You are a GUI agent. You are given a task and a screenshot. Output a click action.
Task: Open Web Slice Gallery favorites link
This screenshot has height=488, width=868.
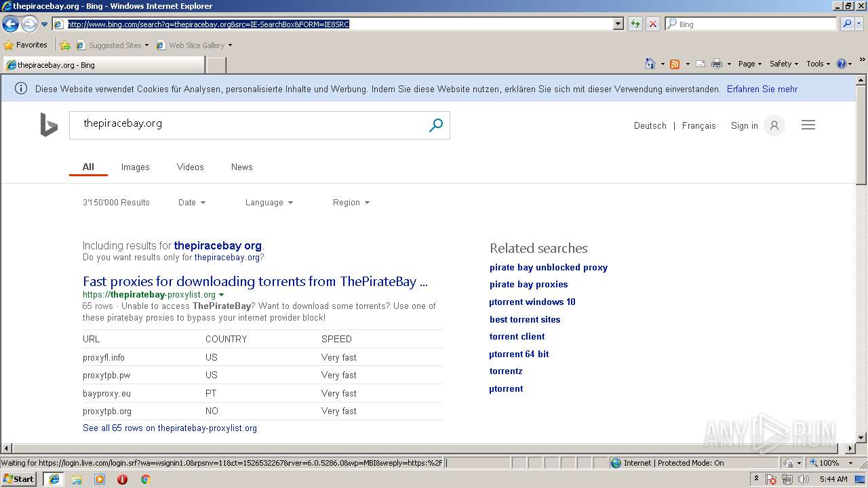[x=194, y=45]
